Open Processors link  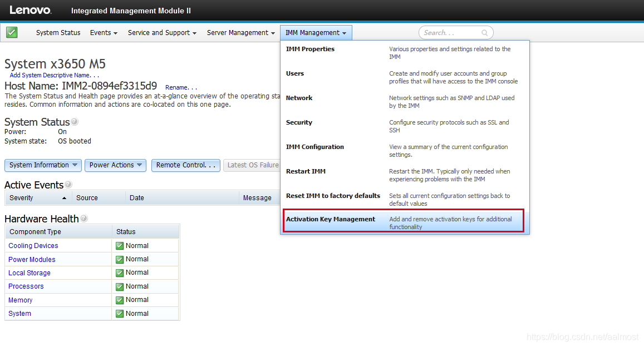(x=26, y=286)
